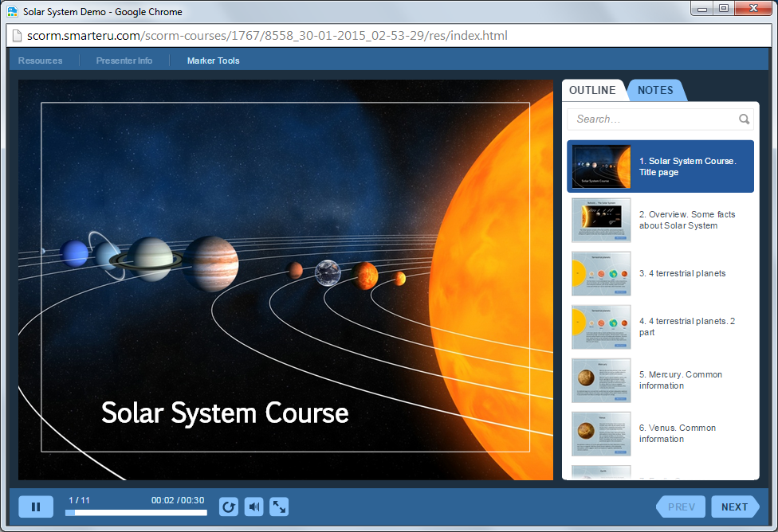Image resolution: width=778 pixels, height=532 pixels.
Task: Minimize the Chrome window
Action: pyautogui.click(x=702, y=9)
